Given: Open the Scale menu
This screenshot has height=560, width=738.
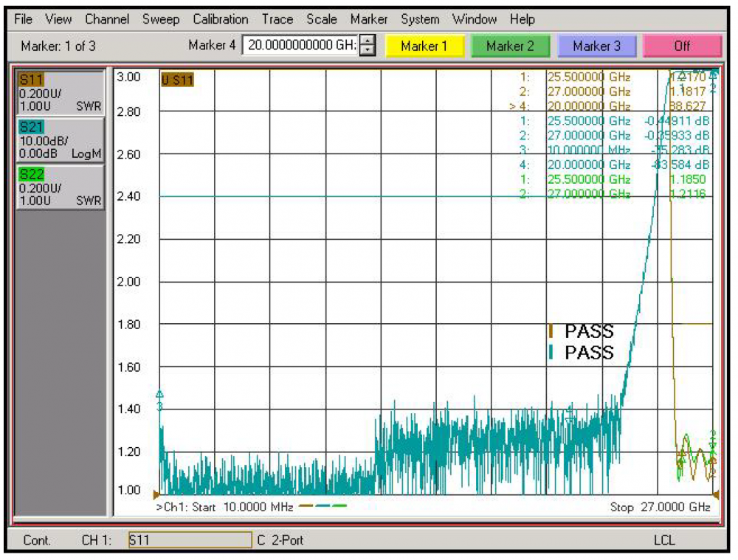Looking at the screenshot, I should click(322, 19).
